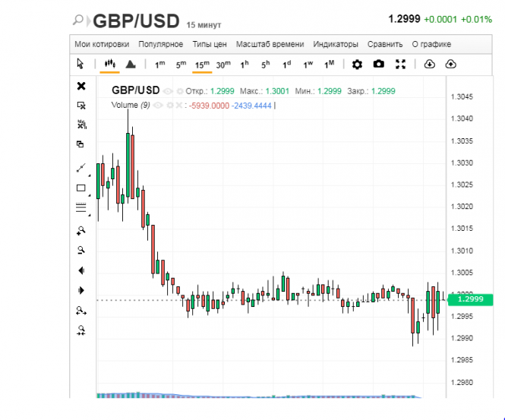Click the GBP/USD page title
505x420 pixels.
pyautogui.click(x=136, y=21)
